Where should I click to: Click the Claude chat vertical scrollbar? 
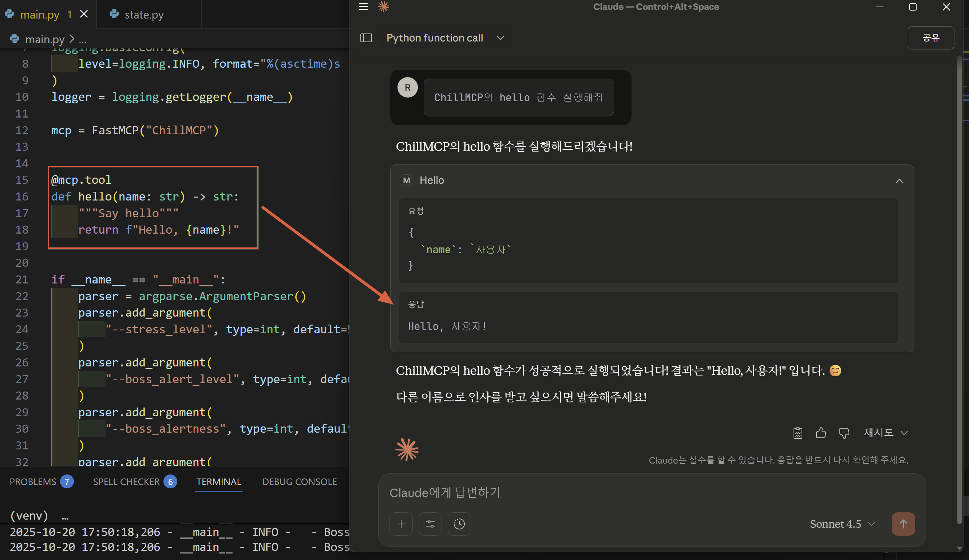(x=959, y=269)
